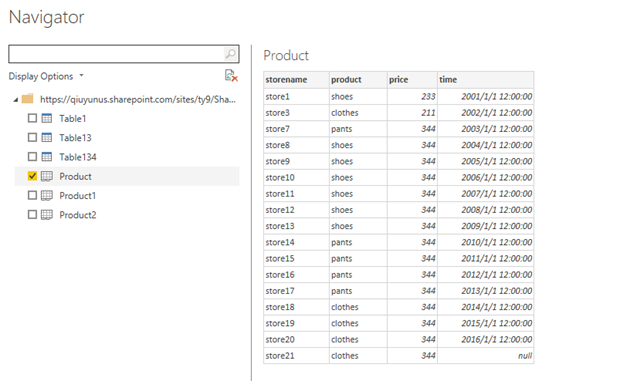Click the time column header
Viewport: 620px width, 381px height.
click(486, 80)
